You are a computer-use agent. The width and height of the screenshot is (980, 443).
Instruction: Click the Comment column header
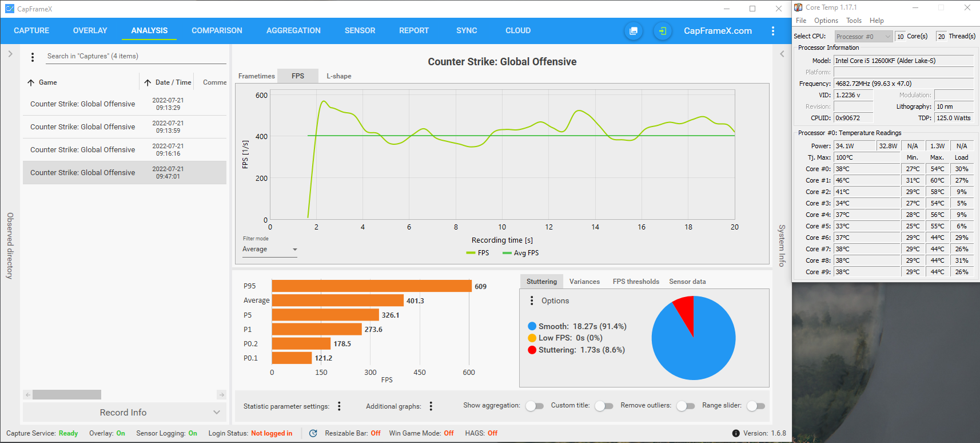[x=214, y=82]
